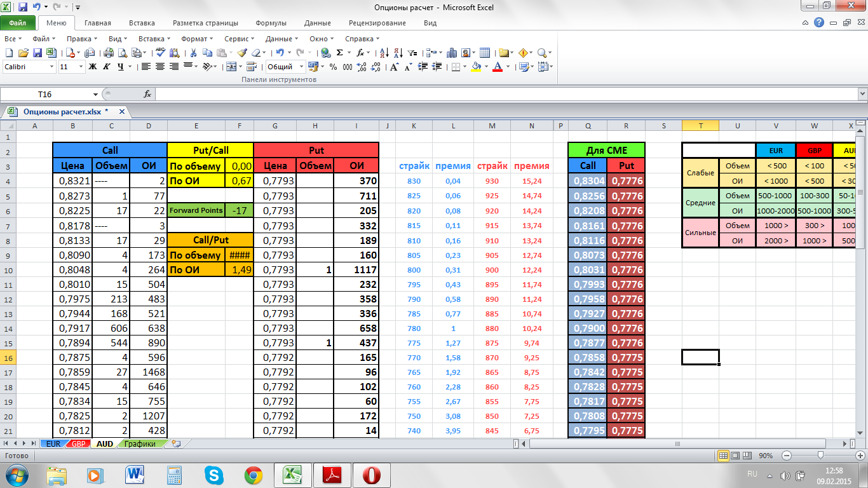This screenshot has height=488, width=868.
Task: Sort ascending А to Я
Action: coord(384,53)
